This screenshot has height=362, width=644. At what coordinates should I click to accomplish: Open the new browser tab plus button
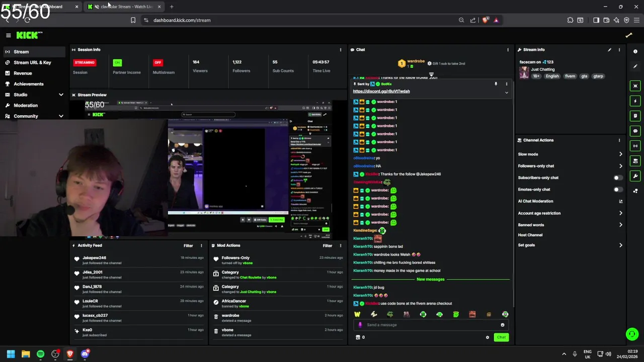172,7
